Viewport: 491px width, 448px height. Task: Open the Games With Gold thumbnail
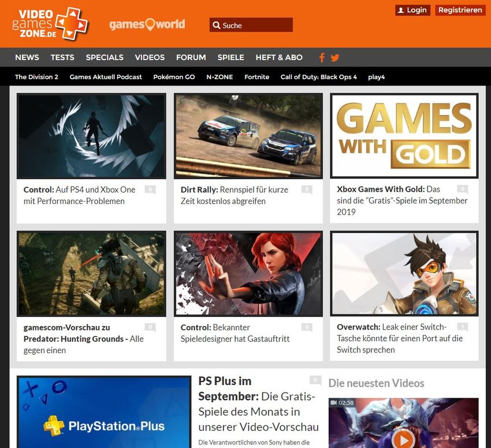point(404,136)
